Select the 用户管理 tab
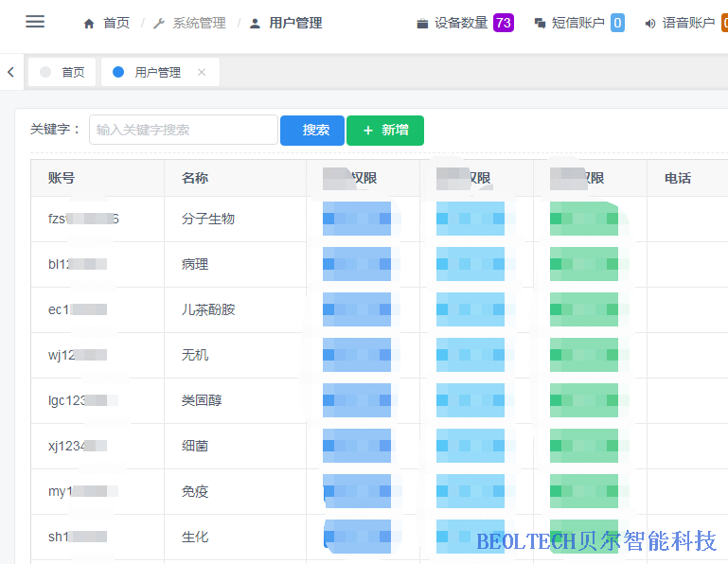728x564 pixels. tap(156, 72)
